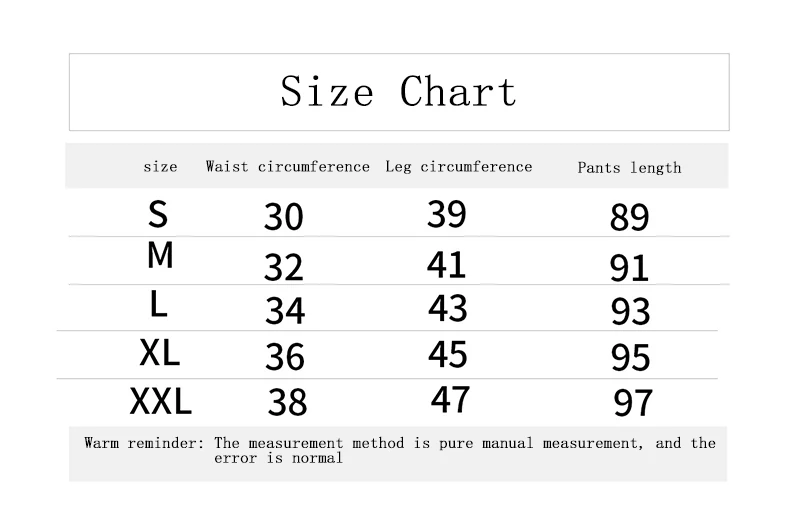Click the Pants length column header
Viewport: 800px width, 527px height.
[629, 168]
